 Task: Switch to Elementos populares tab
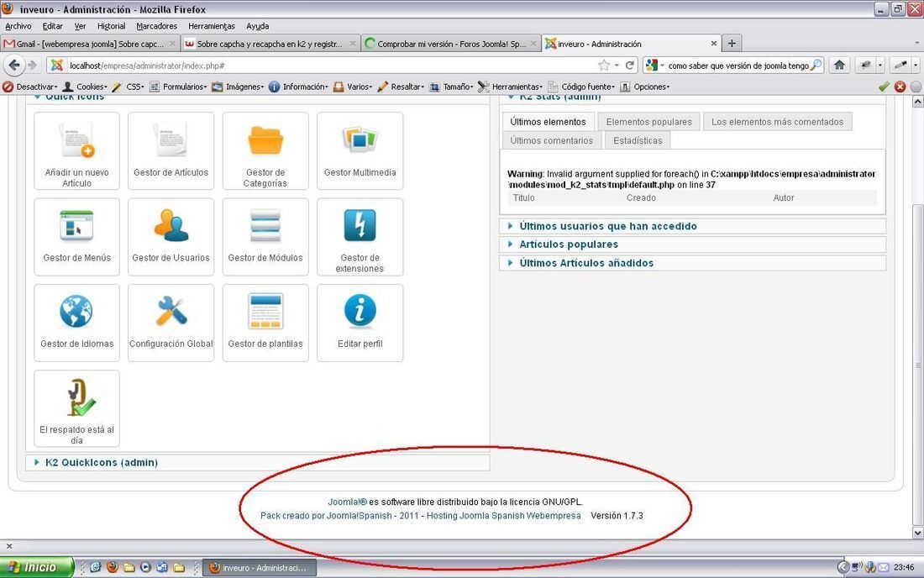648,122
